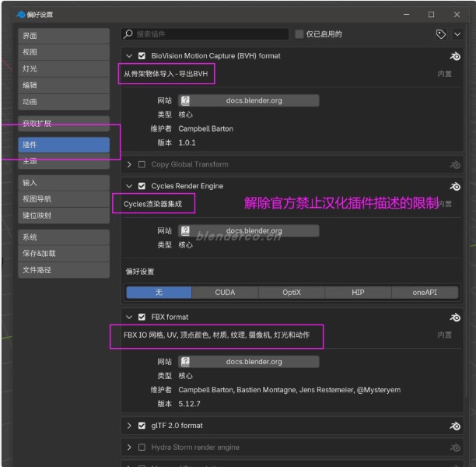
Task: Click Blender icon on FBX format row
Action: tap(455, 318)
